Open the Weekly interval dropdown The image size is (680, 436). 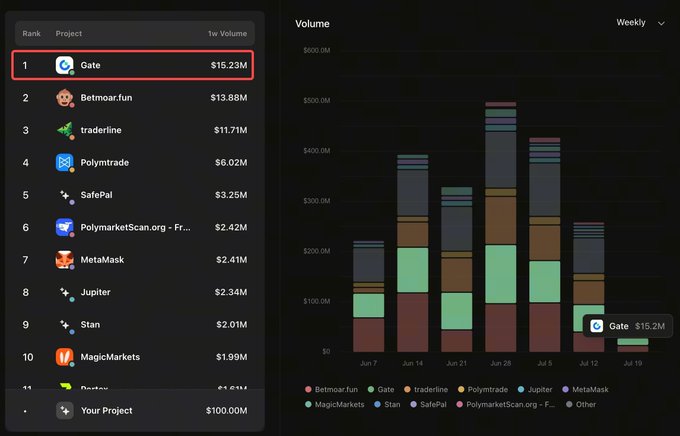coord(640,23)
